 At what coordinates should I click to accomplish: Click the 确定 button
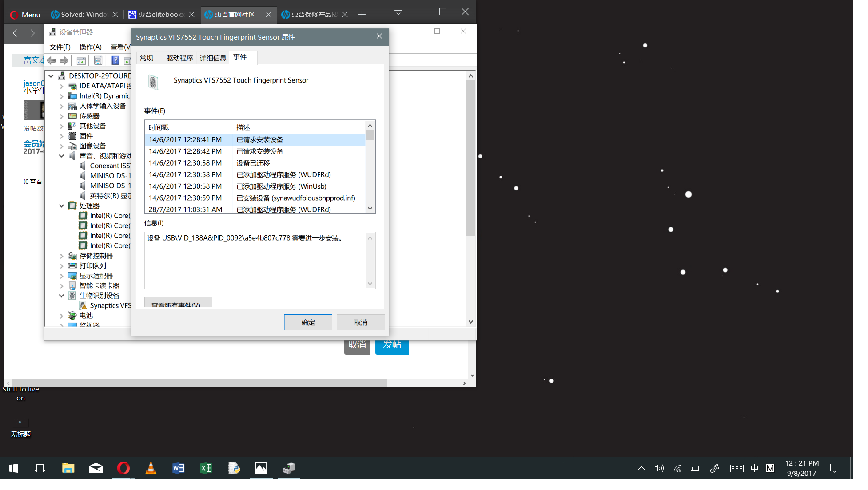(308, 322)
